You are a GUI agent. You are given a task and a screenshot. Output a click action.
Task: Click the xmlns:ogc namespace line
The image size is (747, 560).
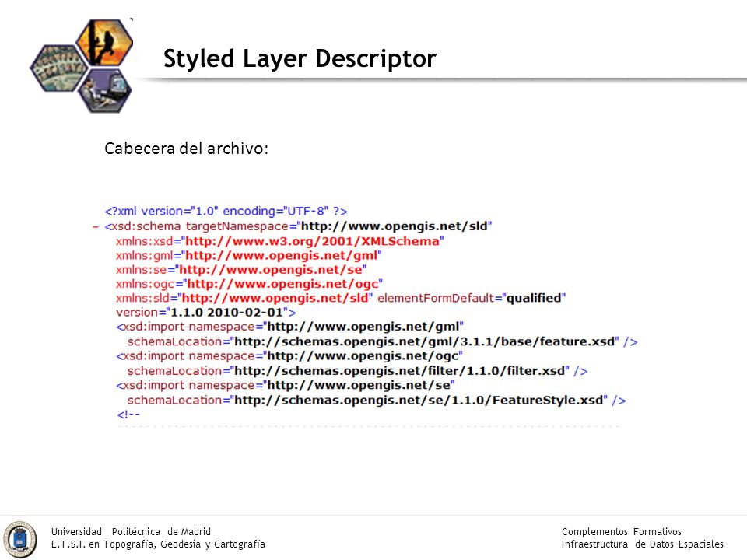click(x=249, y=284)
